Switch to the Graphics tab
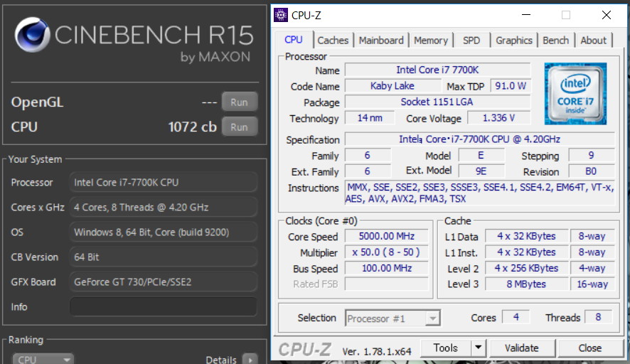The width and height of the screenshot is (630, 364). pos(514,41)
